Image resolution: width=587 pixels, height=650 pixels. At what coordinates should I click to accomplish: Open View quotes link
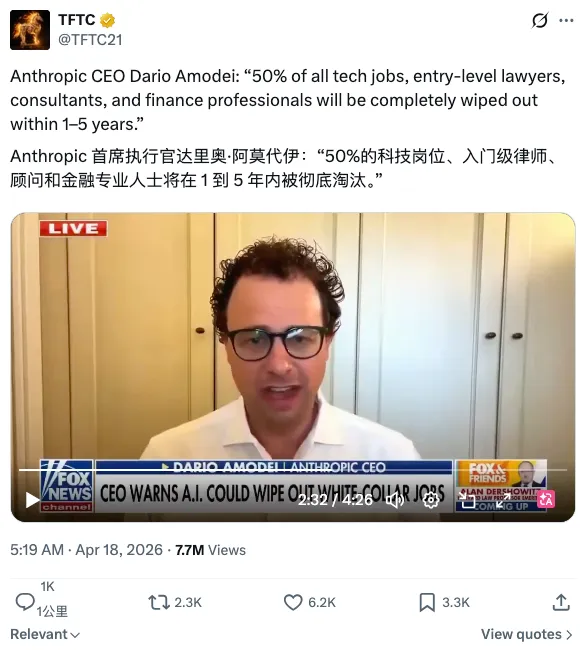coord(526,634)
